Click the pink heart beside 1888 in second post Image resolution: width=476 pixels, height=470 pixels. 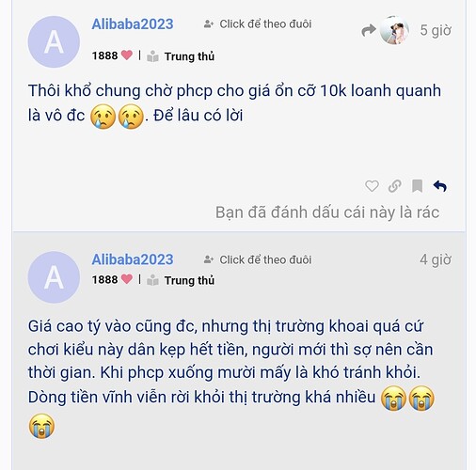(127, 279)
